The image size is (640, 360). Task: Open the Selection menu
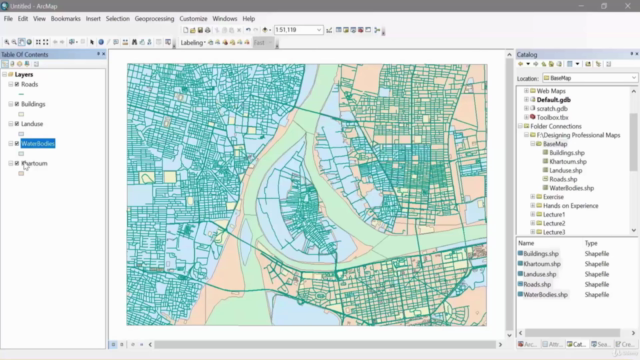(118, 18)
